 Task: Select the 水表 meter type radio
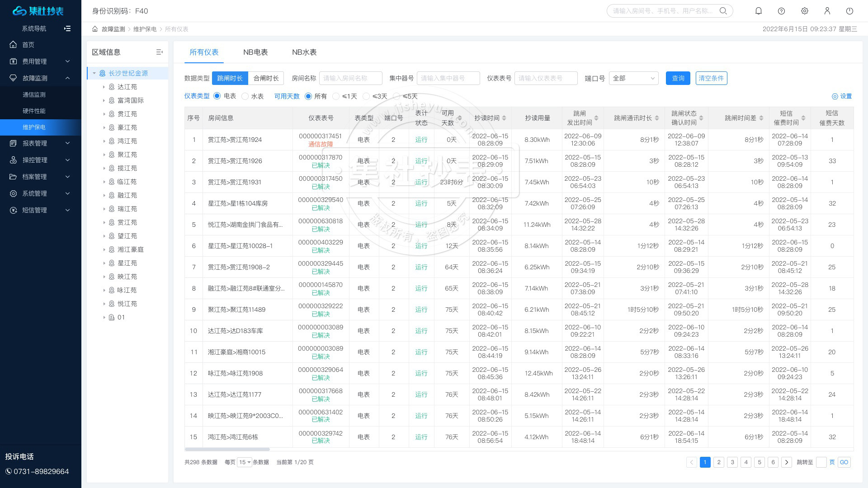245,96
